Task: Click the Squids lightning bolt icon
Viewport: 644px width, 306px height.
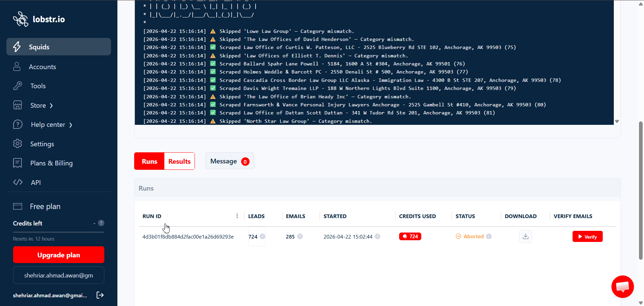Action: (17, 47)
